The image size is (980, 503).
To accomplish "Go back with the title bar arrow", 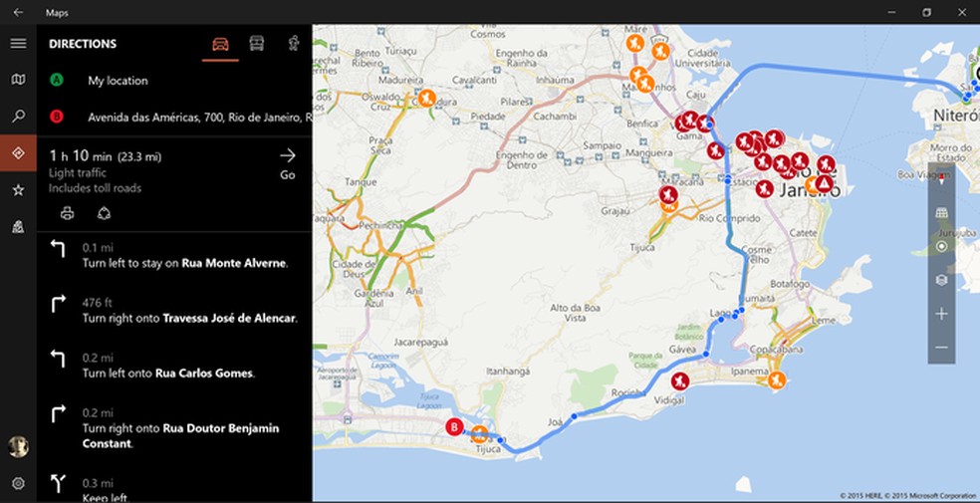I will tap(18, 13).
